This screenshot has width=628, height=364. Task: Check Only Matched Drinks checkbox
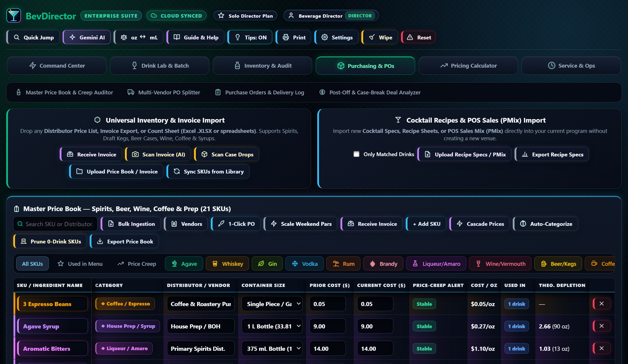click(x=356, y=154)
